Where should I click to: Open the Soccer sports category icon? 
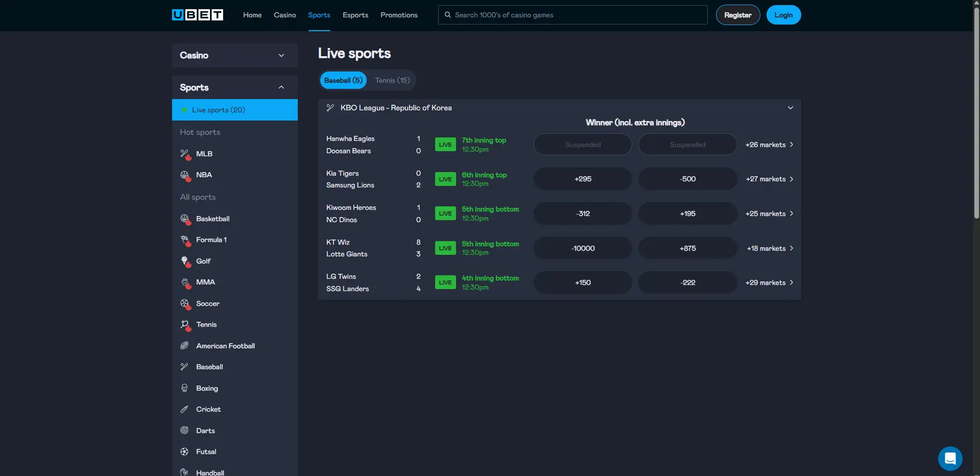click(184, 303)
